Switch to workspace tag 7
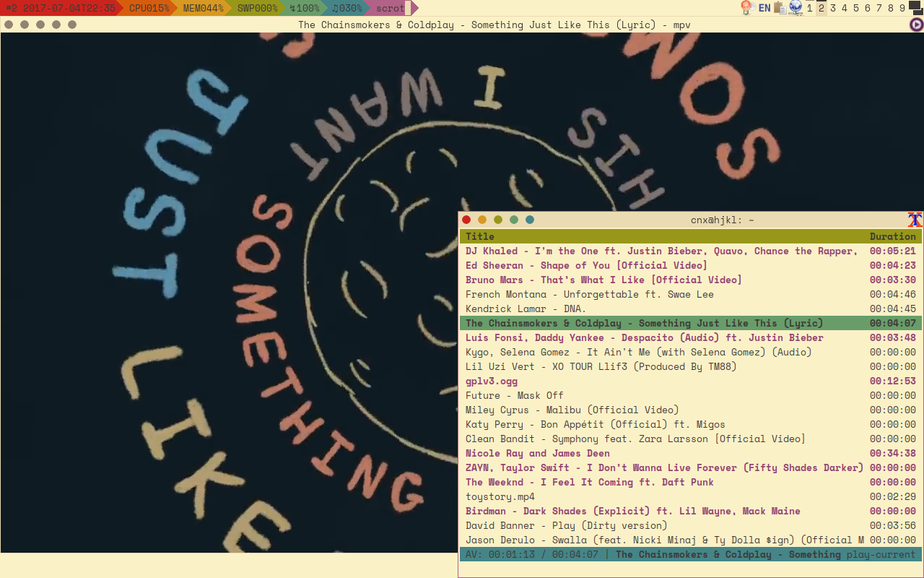Viewport: 924px width, 578px height. tap(879, 8)
